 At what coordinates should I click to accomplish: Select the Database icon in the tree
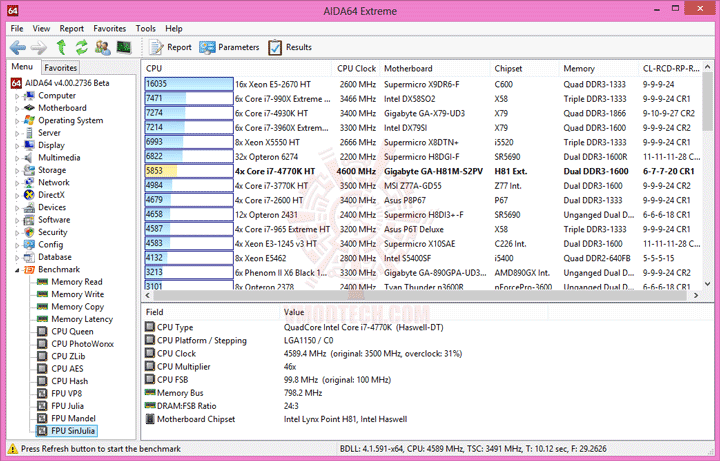point(29,257)
